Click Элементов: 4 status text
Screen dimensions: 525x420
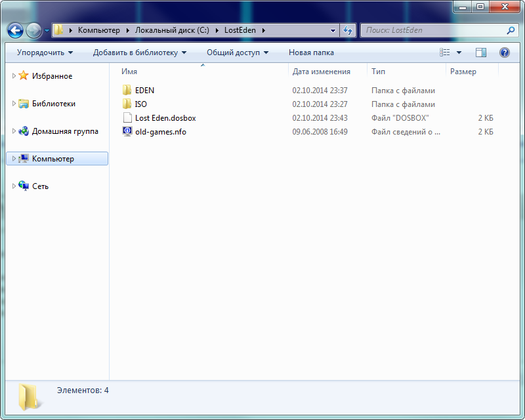click(x=83, y=390)
